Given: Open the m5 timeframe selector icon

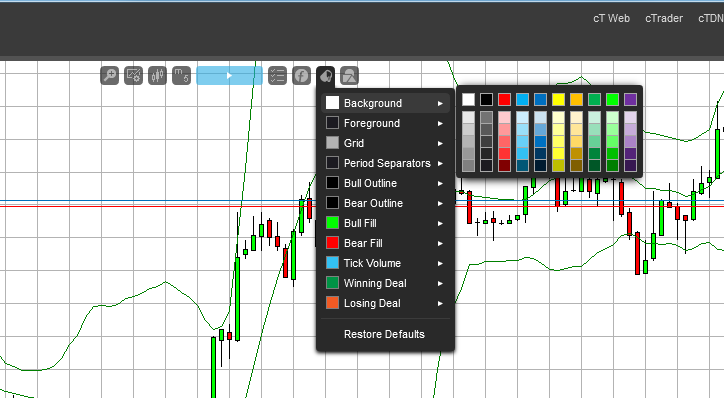Looking at the screenshot, I should [181, 76].
